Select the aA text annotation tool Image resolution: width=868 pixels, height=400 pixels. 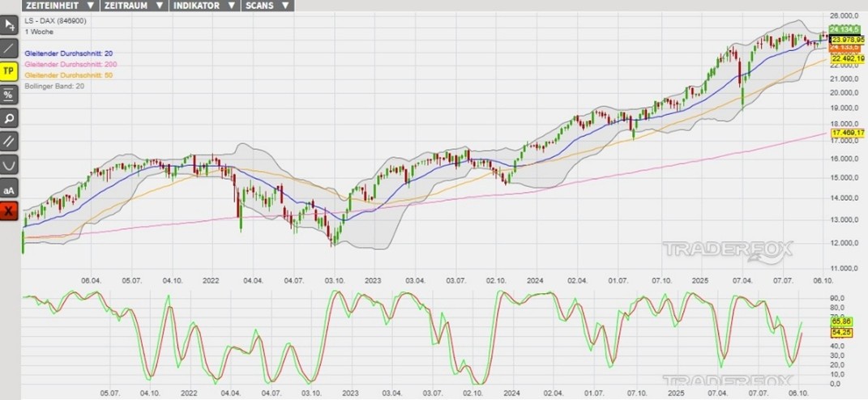point(9,189)
